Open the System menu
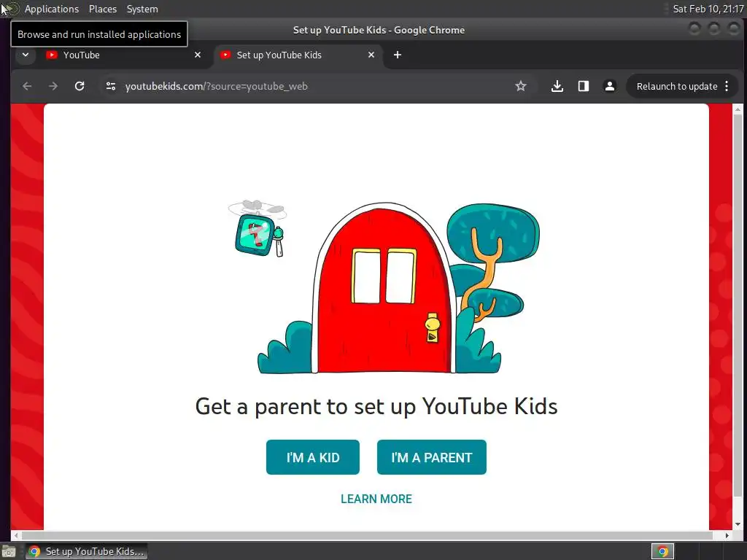 point(142,9)
